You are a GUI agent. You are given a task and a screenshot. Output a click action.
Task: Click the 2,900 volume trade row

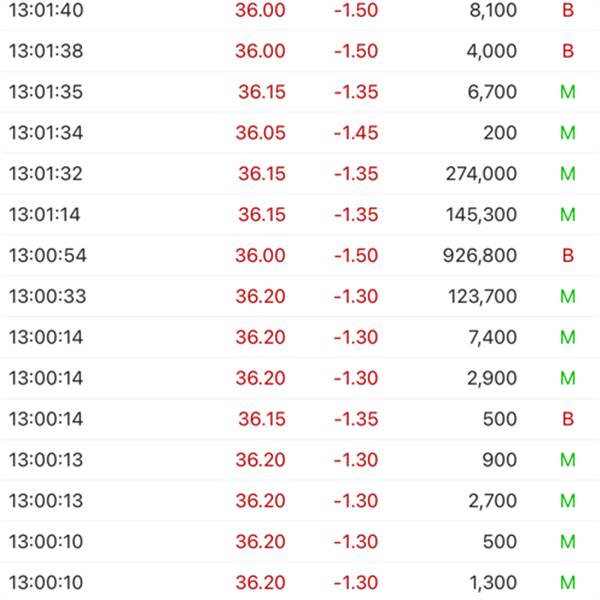point(300,378)
